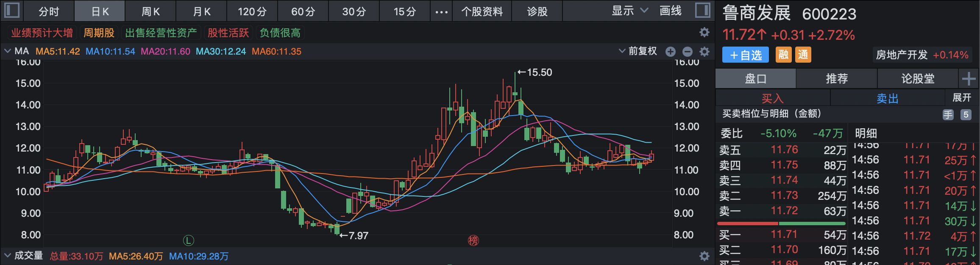
Task: Open the 显示 dropdown menu
Action: pyautogui.click(x=629, y=11)
